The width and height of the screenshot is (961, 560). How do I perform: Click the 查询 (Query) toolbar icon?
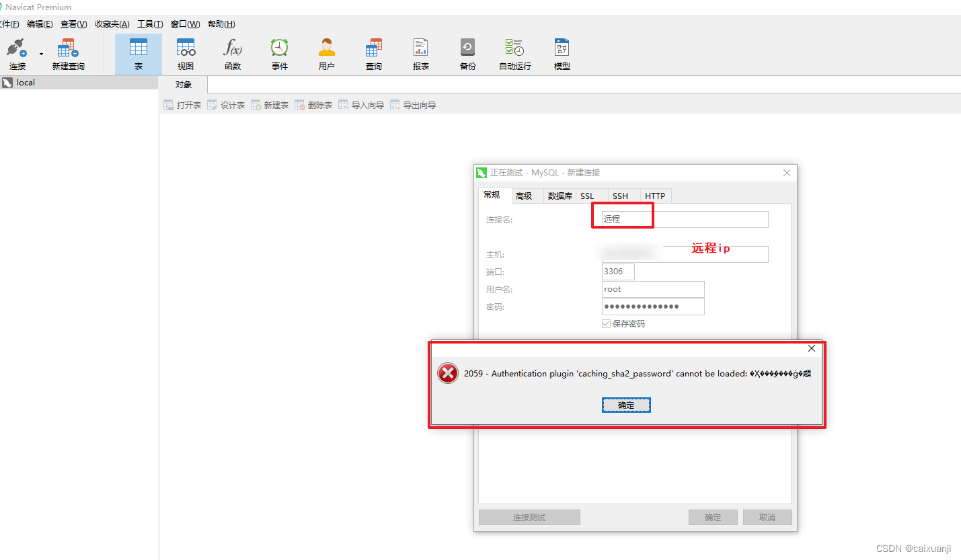click(374, 48)
